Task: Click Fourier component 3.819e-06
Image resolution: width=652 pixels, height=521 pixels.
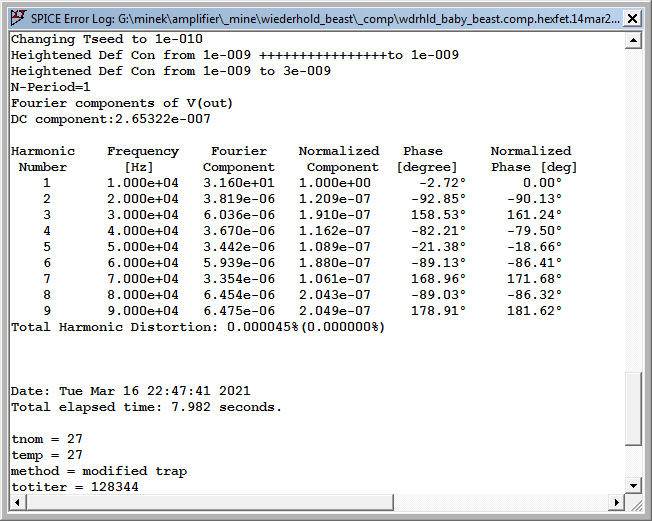Action: (239, 199)
